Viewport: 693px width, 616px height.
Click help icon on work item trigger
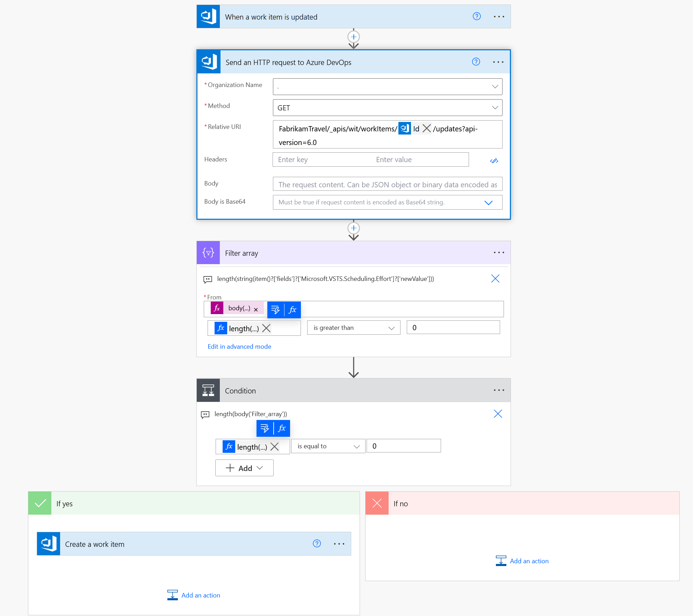click(477, 16)
